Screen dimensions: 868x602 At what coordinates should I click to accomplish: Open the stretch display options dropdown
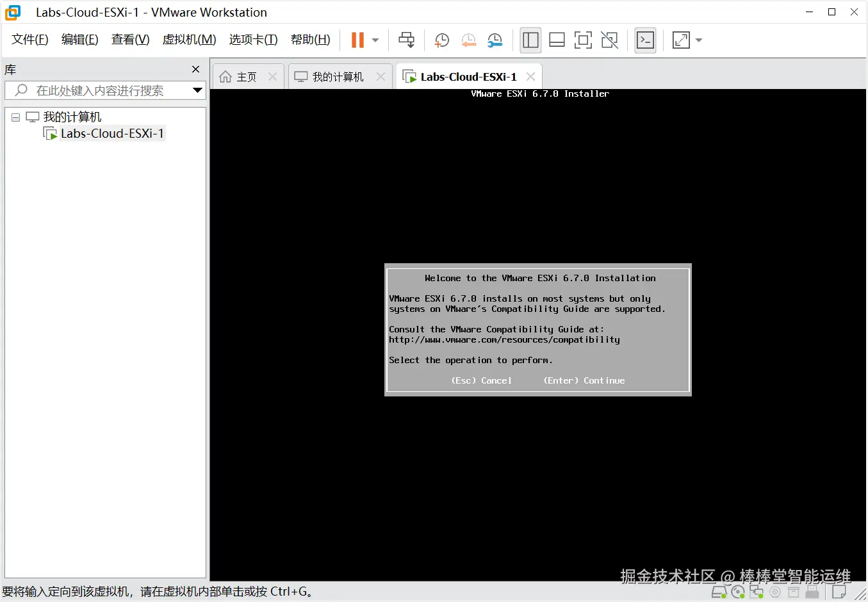pyautogui.click(x=699, y=40)
